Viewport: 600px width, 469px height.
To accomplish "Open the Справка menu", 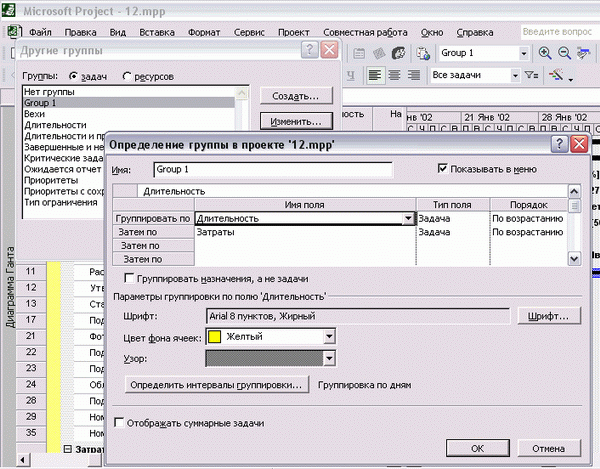I will 475,33.
